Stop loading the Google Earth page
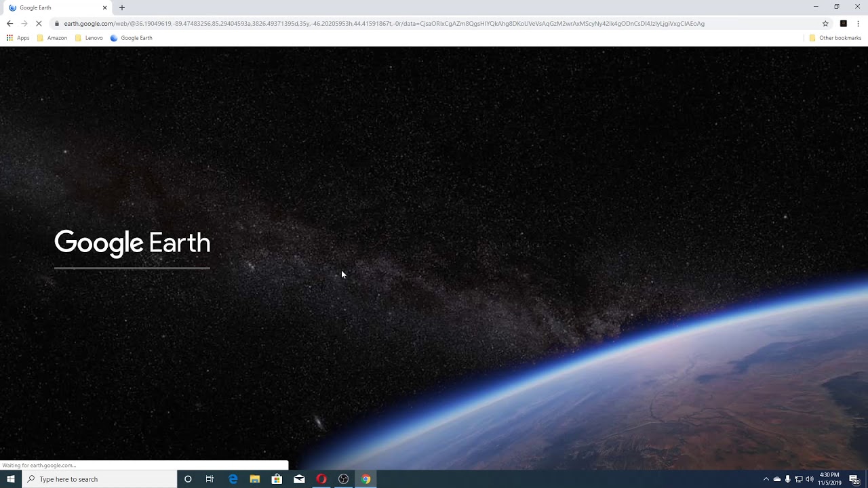The image size is (868, 488). click(x=39, y=23)
